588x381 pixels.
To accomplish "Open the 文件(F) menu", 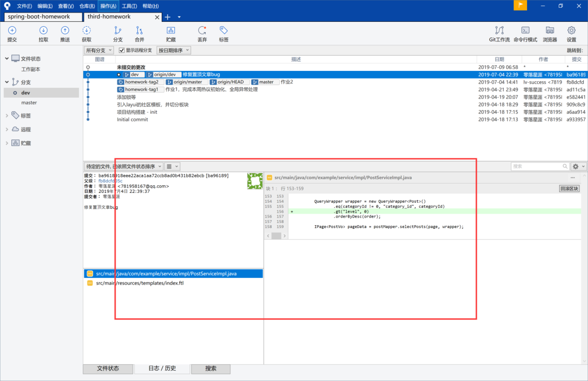I will click(x=24, y=6).
